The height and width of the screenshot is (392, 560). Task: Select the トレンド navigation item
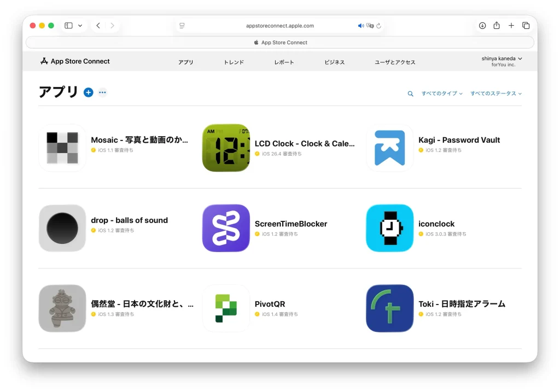(x=234, y=62)
